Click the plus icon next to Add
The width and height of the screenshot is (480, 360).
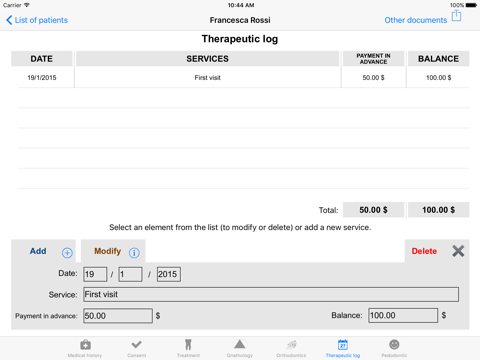(x=67, y=253)
